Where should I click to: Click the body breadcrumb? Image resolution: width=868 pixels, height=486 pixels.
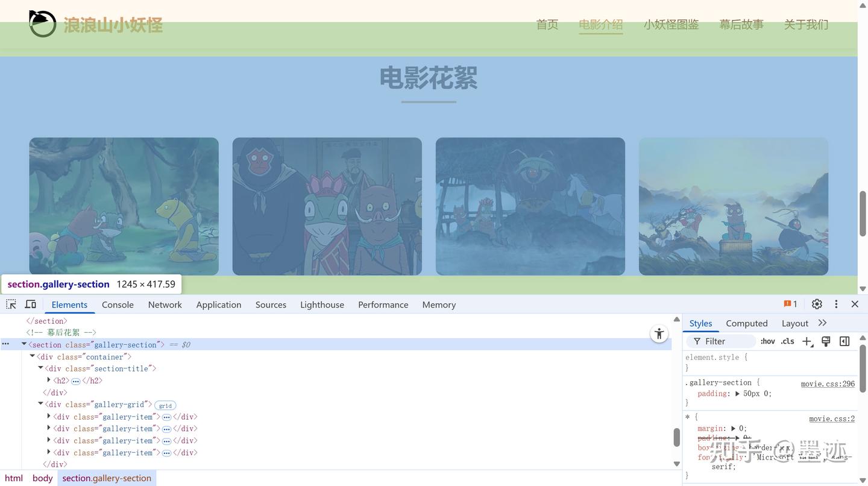(42, 478)
